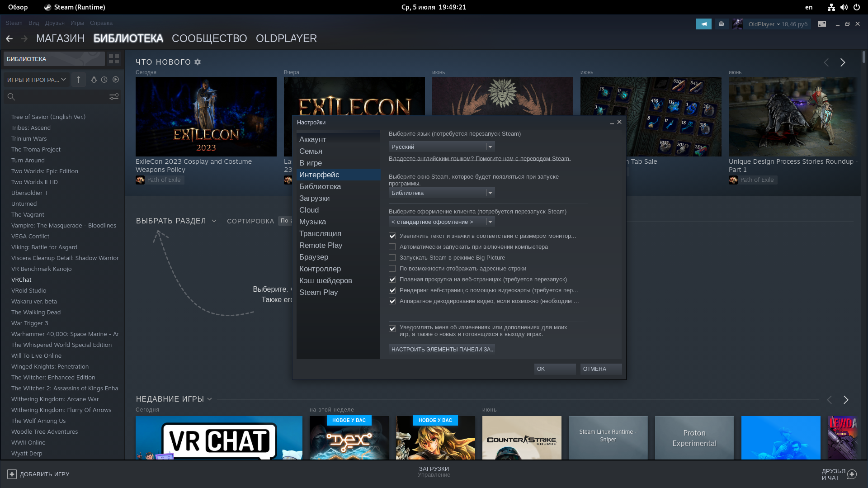Toggle Big Picture mode launch checkbox
This screenshot has width=868, height=488.
tap(392, 258)
